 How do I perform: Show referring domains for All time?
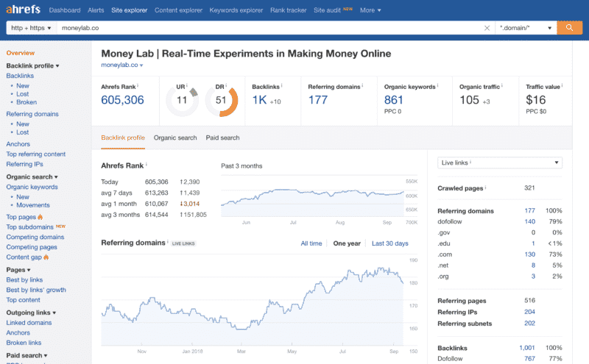coord(311,243)
